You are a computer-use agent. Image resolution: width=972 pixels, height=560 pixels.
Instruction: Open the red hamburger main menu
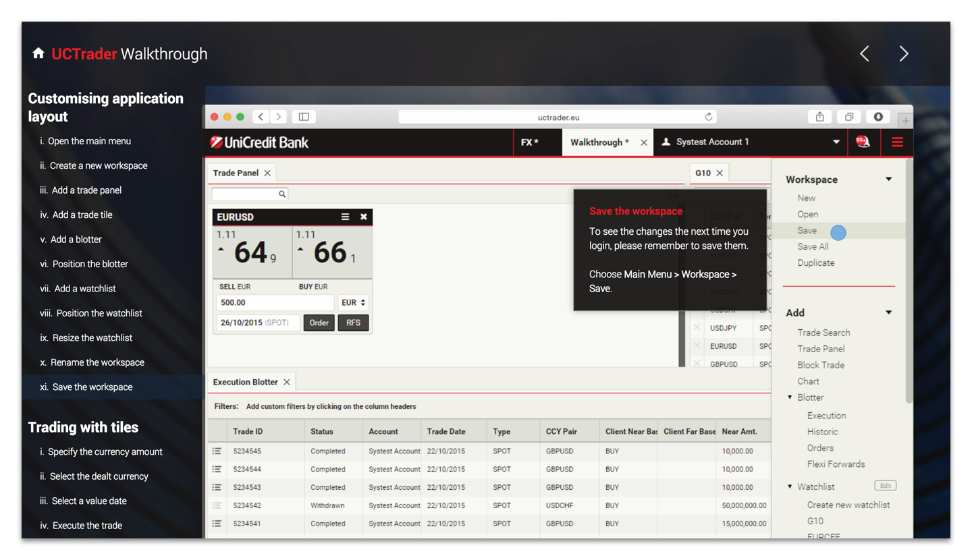897,142
